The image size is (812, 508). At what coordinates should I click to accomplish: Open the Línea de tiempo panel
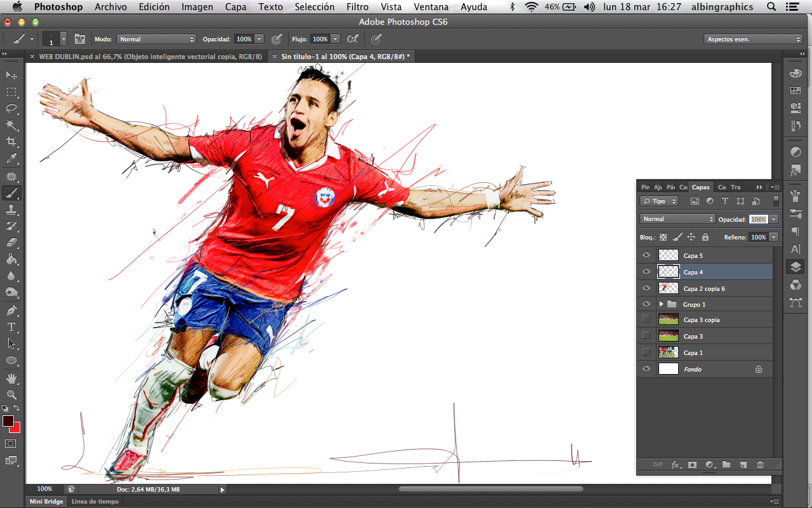tap(95, 502)
